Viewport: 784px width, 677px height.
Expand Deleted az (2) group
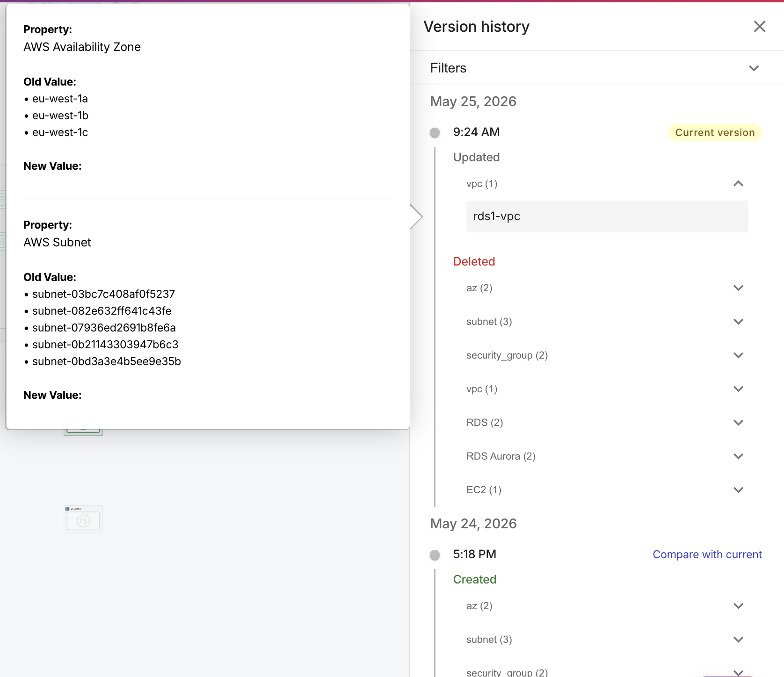(738, 288)
